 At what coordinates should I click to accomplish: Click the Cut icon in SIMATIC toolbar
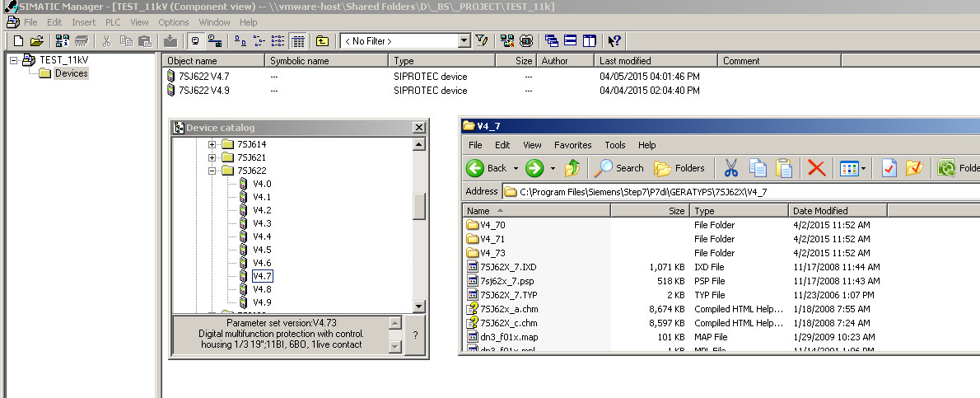pyautogui.click(x=107, y=41)
